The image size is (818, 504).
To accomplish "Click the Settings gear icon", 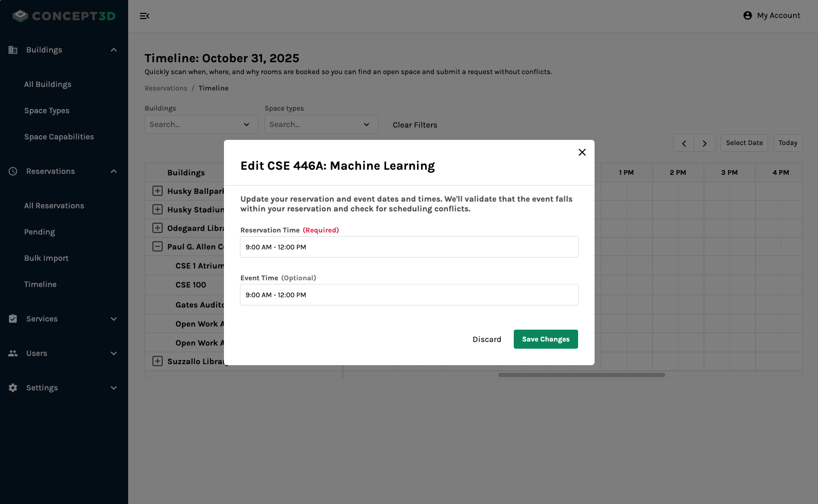I will pyautogui.click(x=13, y=388).
